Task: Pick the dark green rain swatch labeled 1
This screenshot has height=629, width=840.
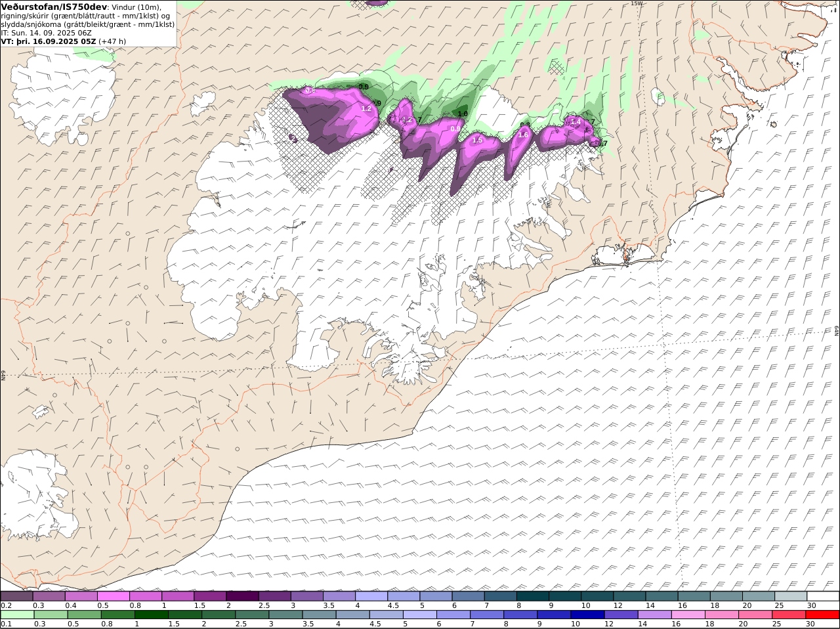Action: (x=151, y=615)
